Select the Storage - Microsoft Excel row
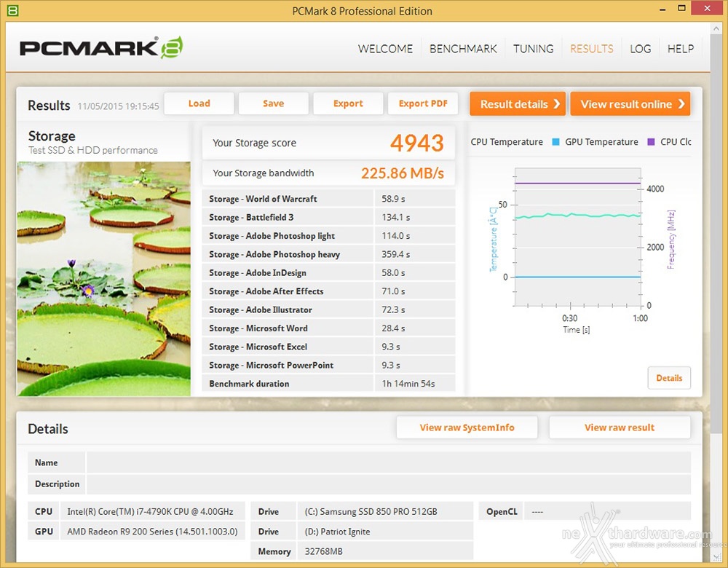Image resolution: width=728 pixels, height=568 pixels. click(329, 347)
